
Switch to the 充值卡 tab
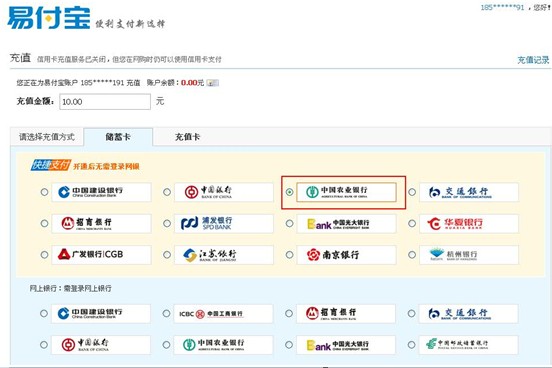point(187,137)
